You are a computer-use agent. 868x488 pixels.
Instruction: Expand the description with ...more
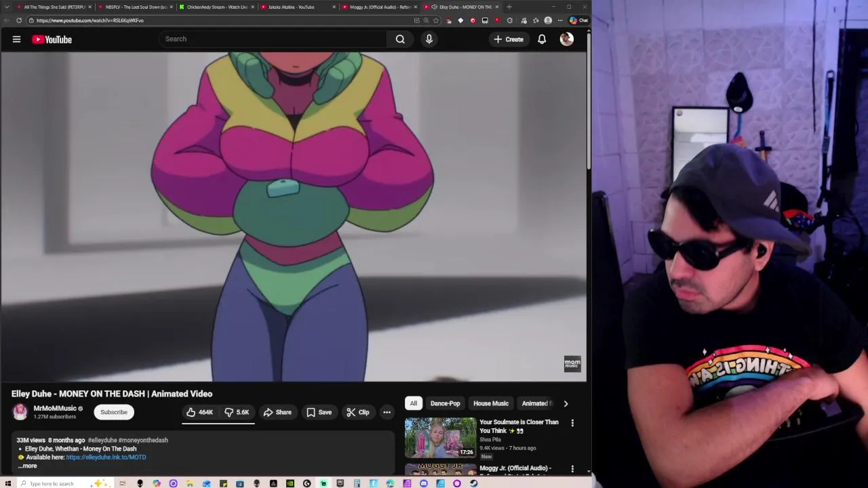click(27, 466)
